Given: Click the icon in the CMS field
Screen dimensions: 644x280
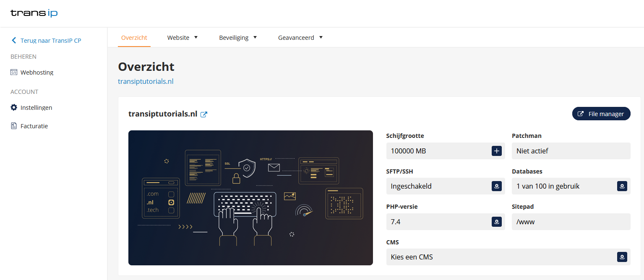Looking at the screenshot, I should click(x=622, y=257).
